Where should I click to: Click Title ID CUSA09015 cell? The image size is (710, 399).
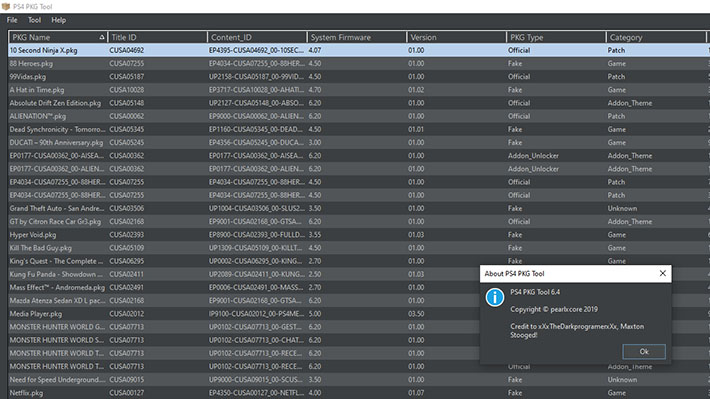click(x=126, y=380)
